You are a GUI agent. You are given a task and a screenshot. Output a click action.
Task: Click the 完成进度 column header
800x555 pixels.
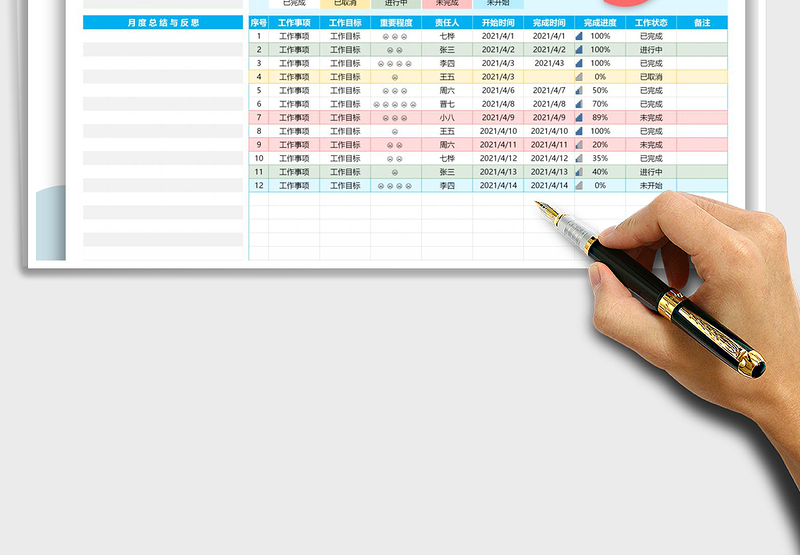[x=600, y=22]
